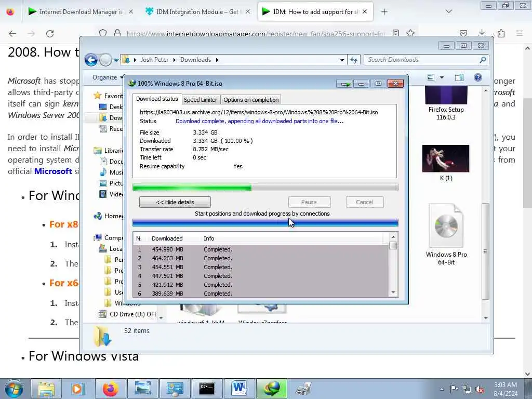Screen dimensions: 532x399
Task: Click Downloads in Explorer address path
Action: (195, 60)
